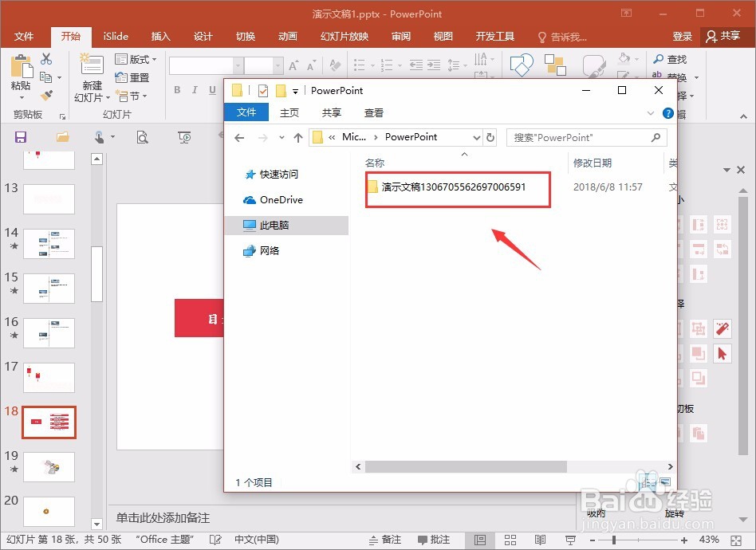Select slide 17 thumbnail
Image resolution: width=756 pixels, height=550 pixels.
point(49,378)
